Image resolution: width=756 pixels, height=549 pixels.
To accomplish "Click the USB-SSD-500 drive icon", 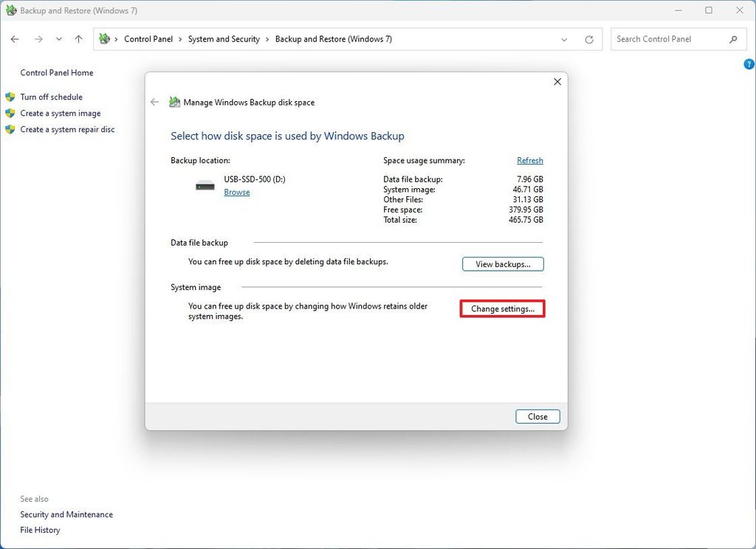I will tap(204, 184).
